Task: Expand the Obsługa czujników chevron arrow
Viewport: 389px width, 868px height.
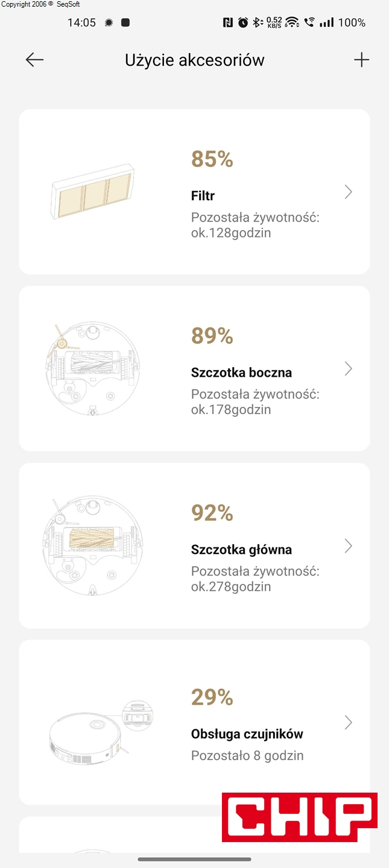Action: pyautogui.click(x=348, y=723)
